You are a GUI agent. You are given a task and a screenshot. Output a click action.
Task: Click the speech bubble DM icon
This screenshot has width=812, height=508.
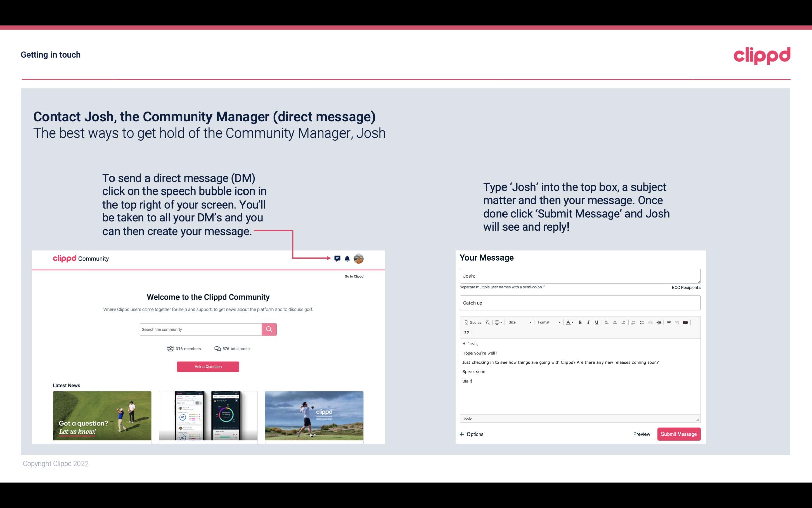[337, 258]
